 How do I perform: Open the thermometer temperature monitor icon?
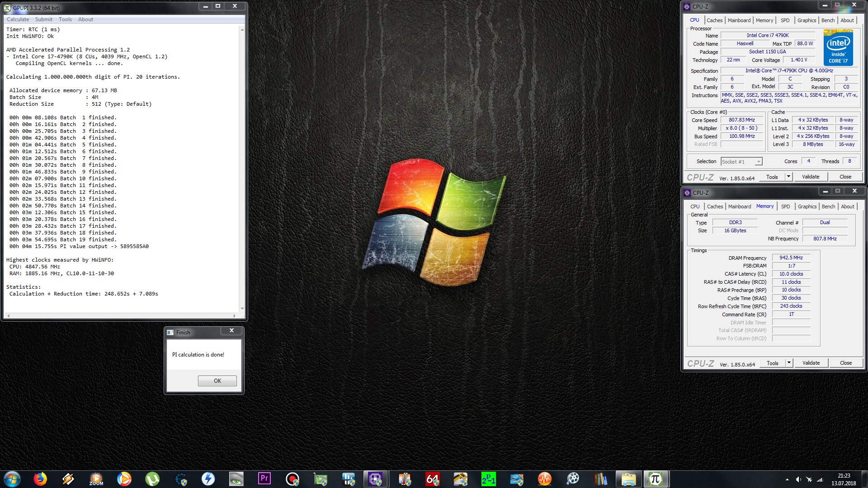point(405,479)
